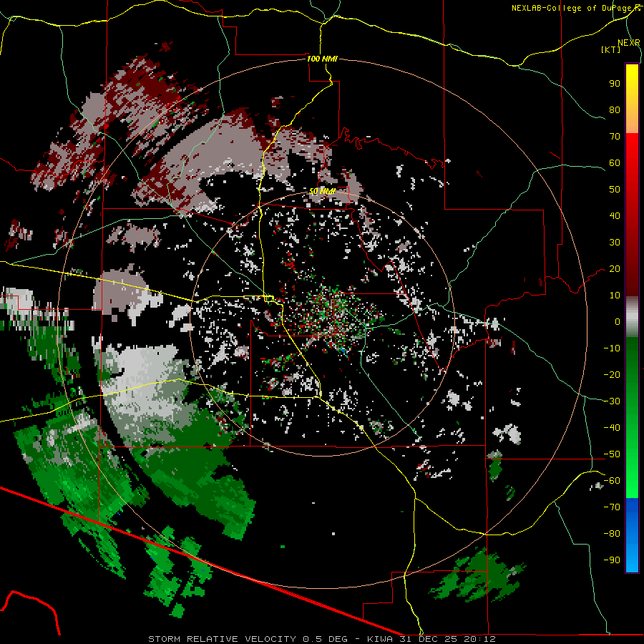Click the -60 value on velocity scale
The image size is (644, 644).
point(612,481)
